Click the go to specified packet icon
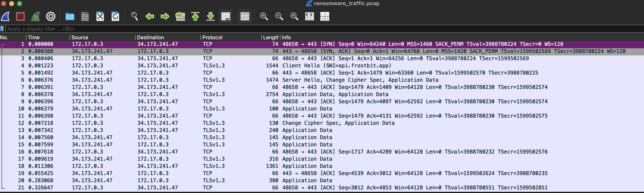 pyautogui.click(x=180, y=17)
